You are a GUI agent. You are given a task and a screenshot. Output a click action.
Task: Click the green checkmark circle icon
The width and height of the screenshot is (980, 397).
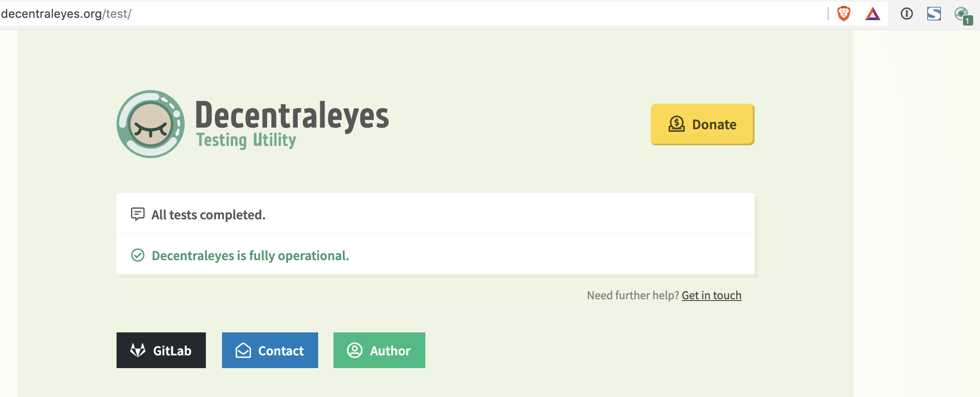coord(138,255)
